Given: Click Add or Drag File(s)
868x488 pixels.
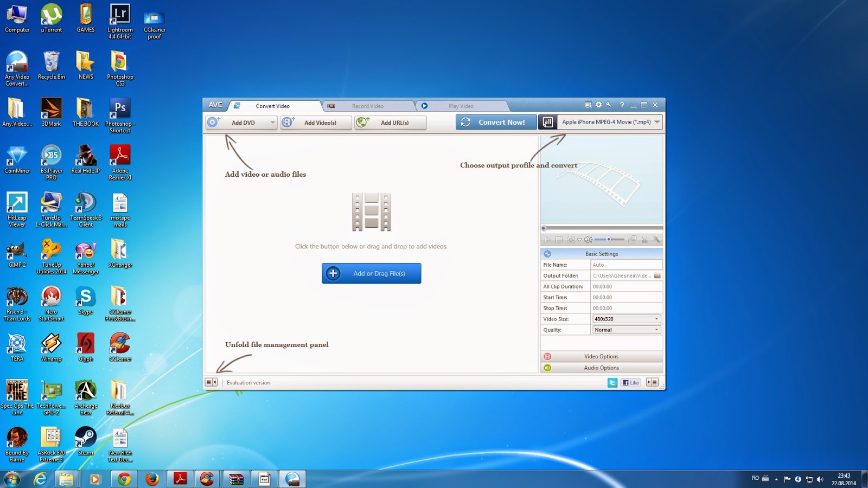Looking at the screenshot, I should (371, 273).
